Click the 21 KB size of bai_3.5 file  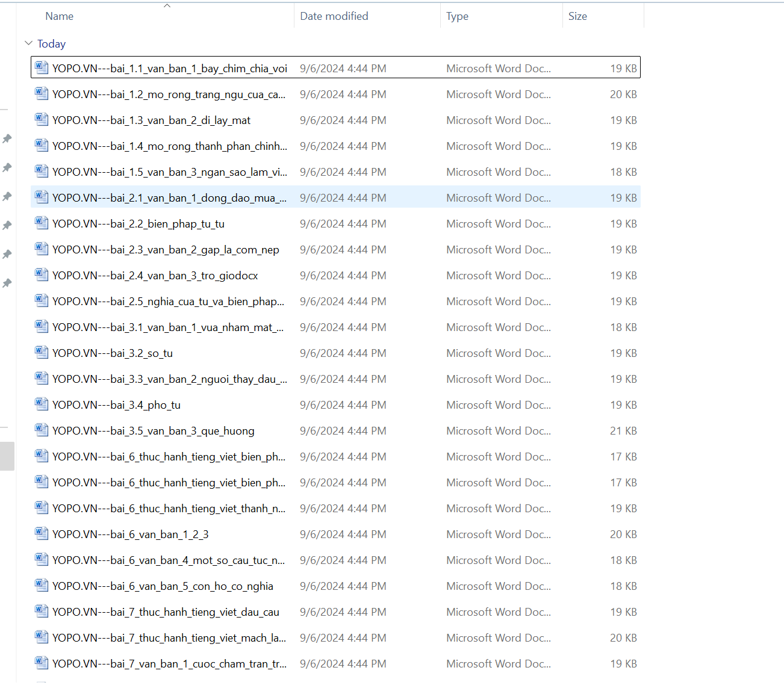[623, 431]
